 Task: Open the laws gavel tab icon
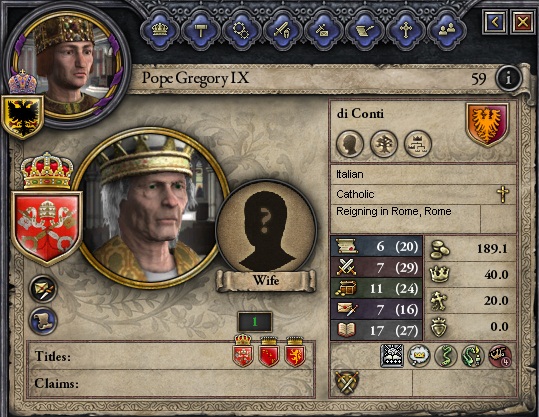click(200, 30)
